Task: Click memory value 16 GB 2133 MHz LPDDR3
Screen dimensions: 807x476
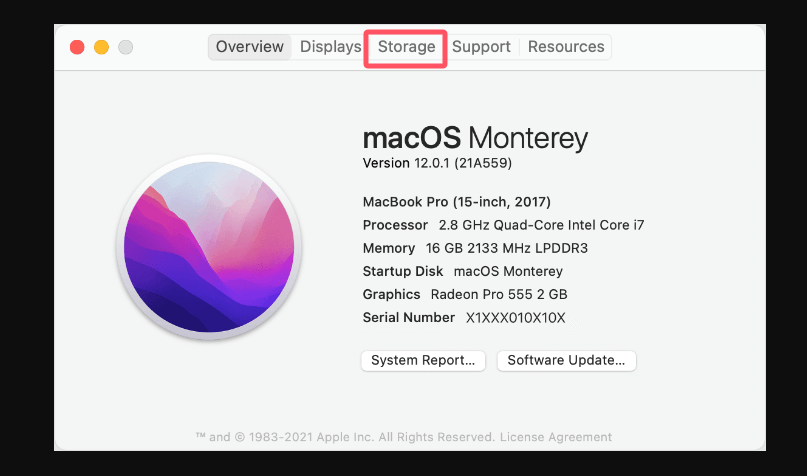Action: pos(506,248)
